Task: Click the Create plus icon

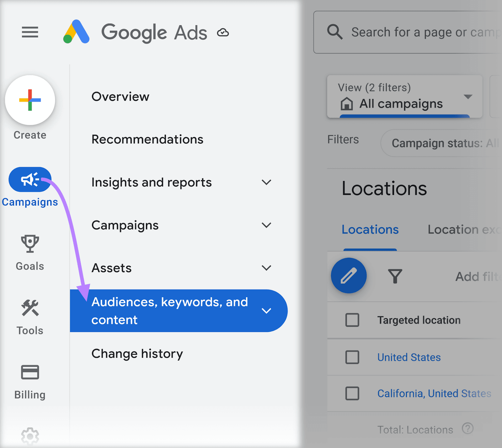Action: pos(30,100)
